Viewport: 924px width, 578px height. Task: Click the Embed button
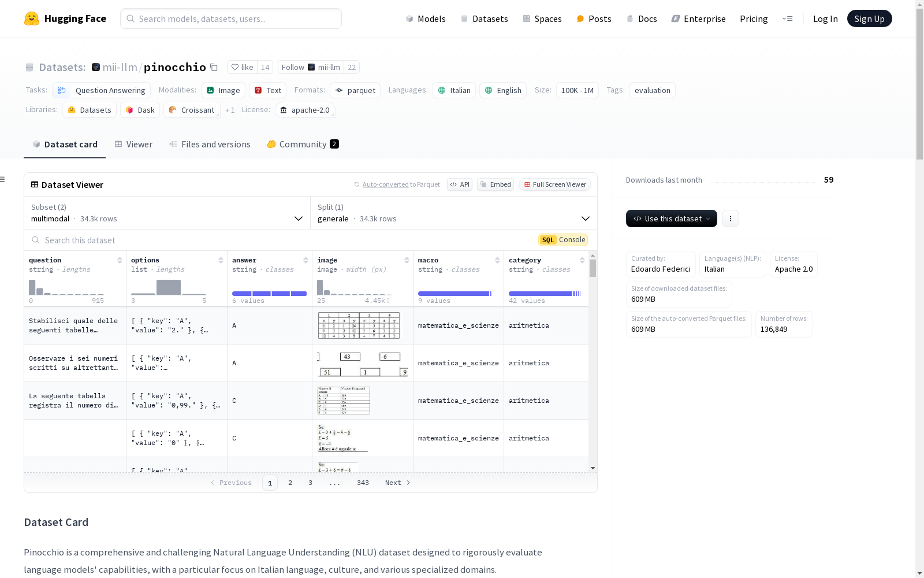pyautogui.click(x=495, y=184)
